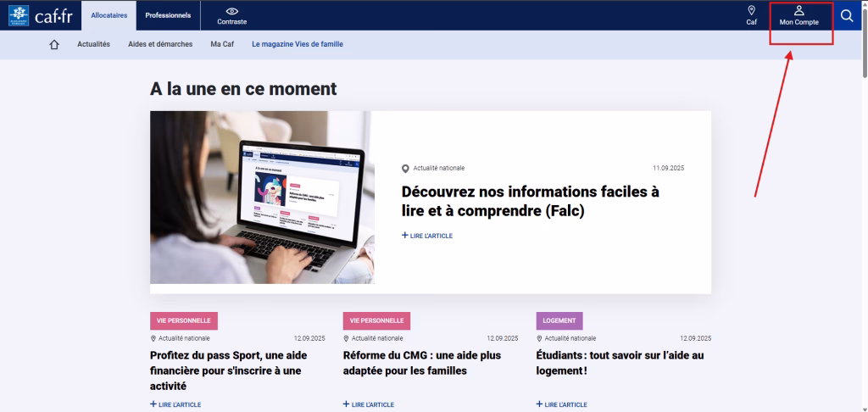
Task: Click the Caf location pin icon
Action: pos(751,10)
